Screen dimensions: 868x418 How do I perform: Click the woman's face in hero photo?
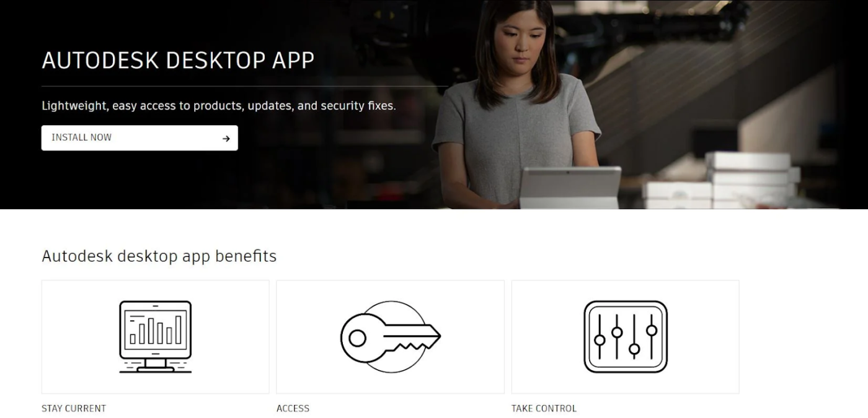coord(517,37)
